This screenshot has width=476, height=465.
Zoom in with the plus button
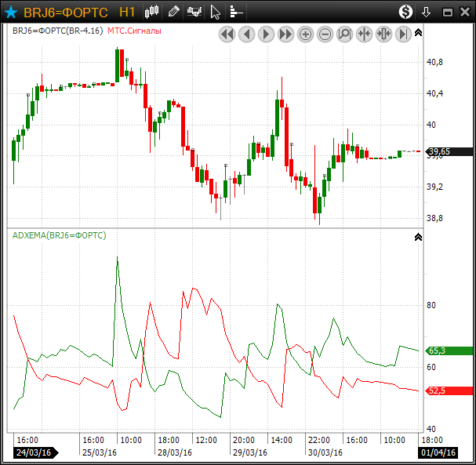306,34
